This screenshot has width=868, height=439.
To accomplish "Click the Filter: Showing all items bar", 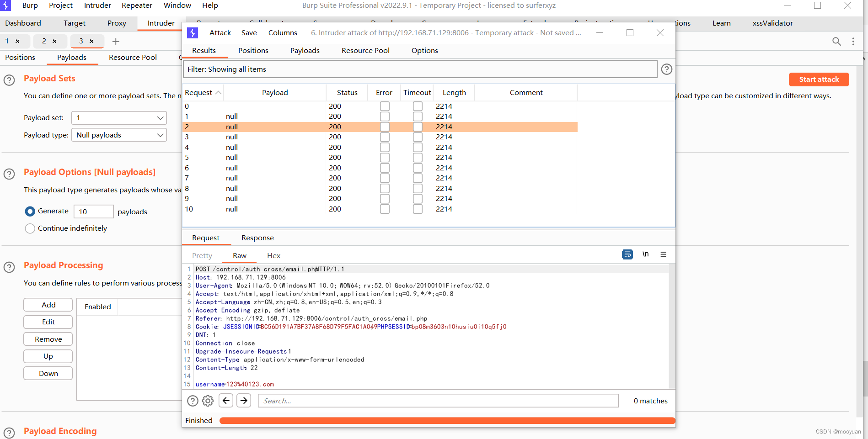I will pos(420,69).
